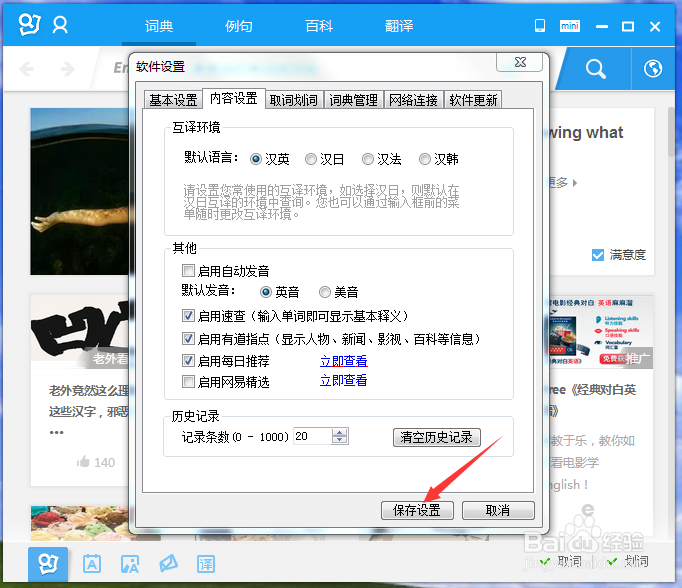The height and width of the screenshot is (588, 682).
Task: Toggle 取词 option in status bar
Action: pyautogui.click(x=561, y=561)
